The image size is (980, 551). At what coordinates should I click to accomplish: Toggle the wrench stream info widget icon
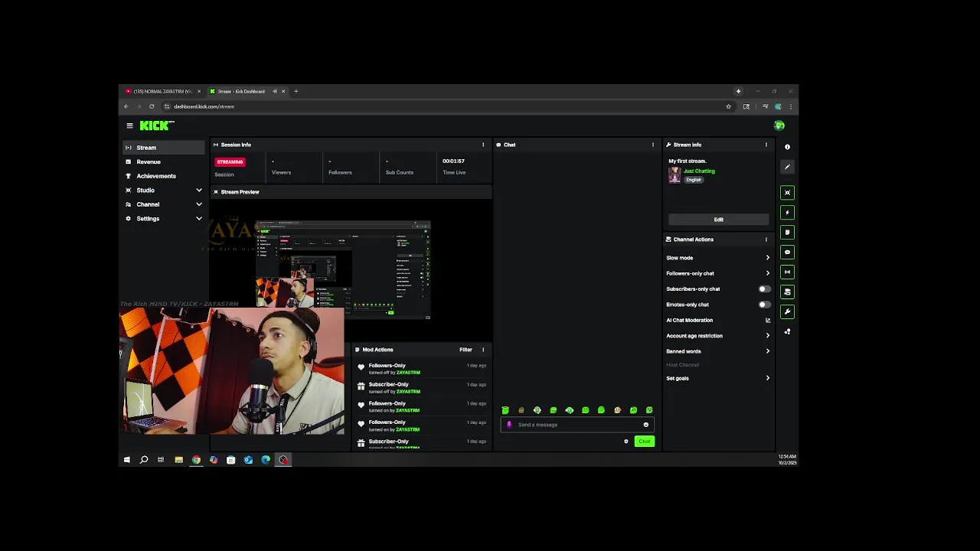point(787,312)
